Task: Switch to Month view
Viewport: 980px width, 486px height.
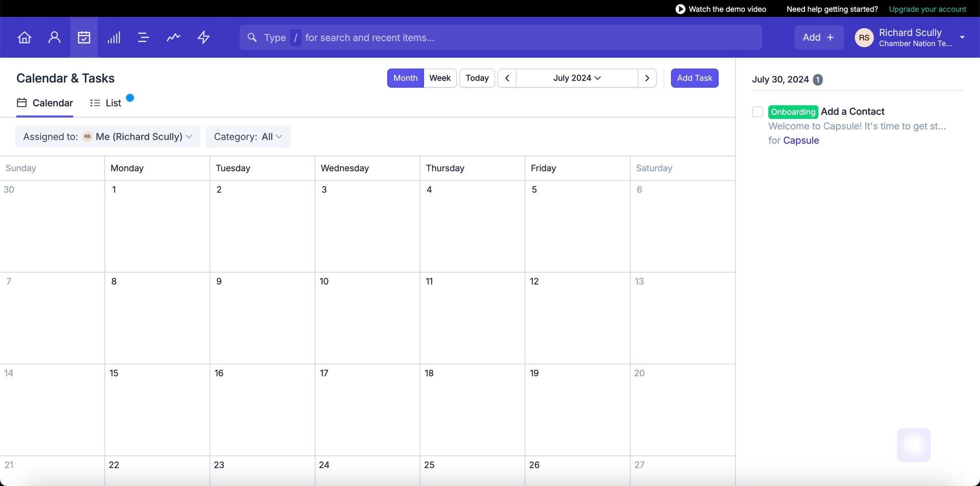Action: 405,78
